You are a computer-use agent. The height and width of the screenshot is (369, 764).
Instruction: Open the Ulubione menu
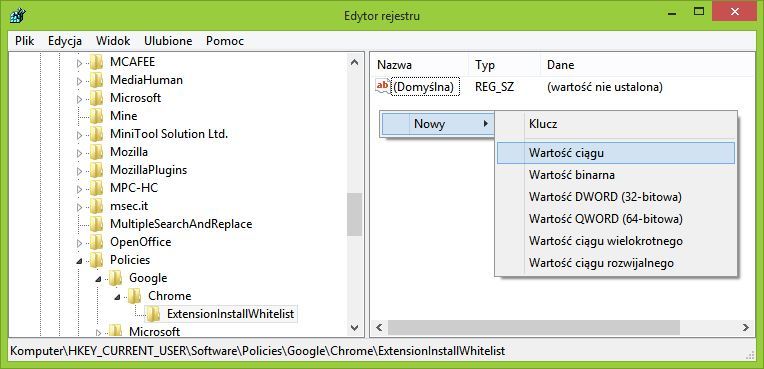(x=168, y=41)
